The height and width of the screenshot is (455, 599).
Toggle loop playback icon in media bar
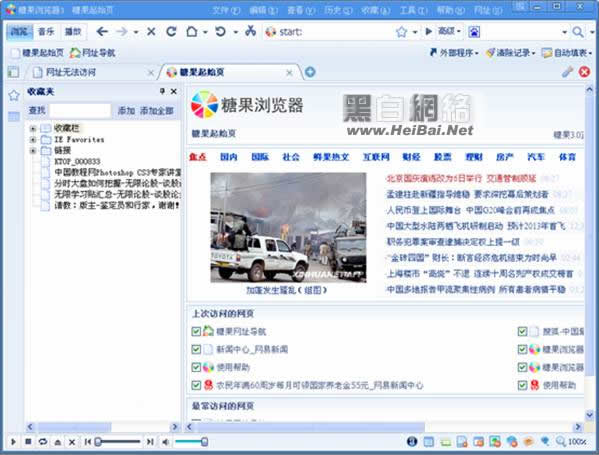click(x=43, y=442)
